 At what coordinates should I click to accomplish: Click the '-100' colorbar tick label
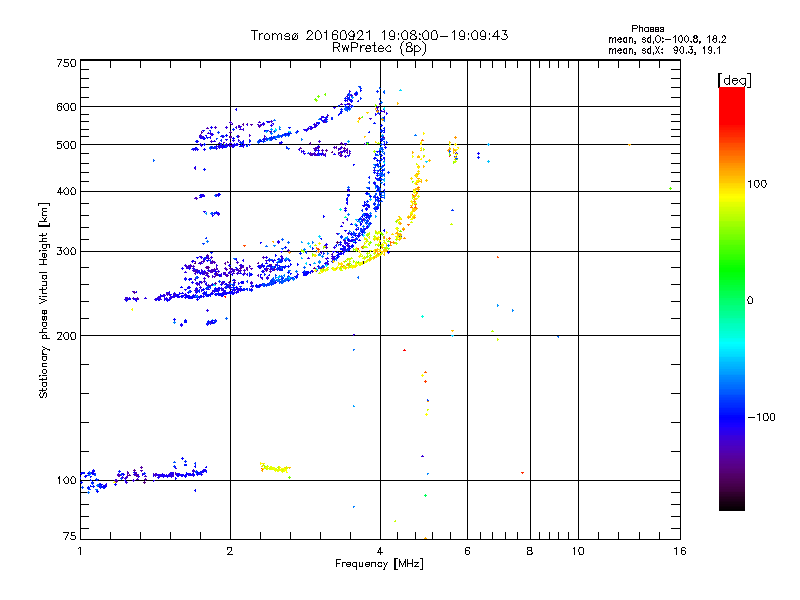pos(761,417)
